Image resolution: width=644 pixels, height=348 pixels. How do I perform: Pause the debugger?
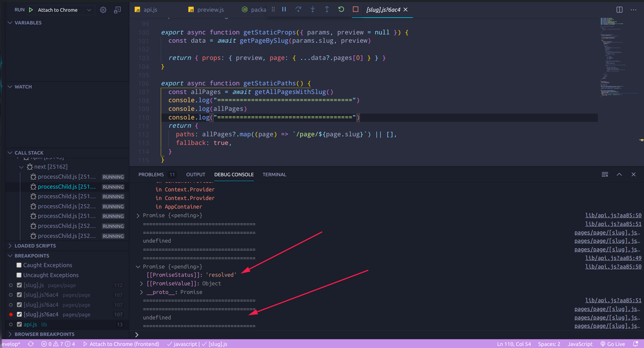pyautogui.click(x=284, y=9)
